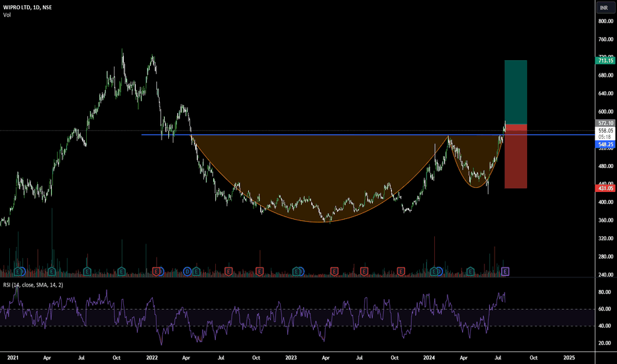Click the red earnings marker at July 2022
This screenshot has width=617, height=364.
point(228,271)
